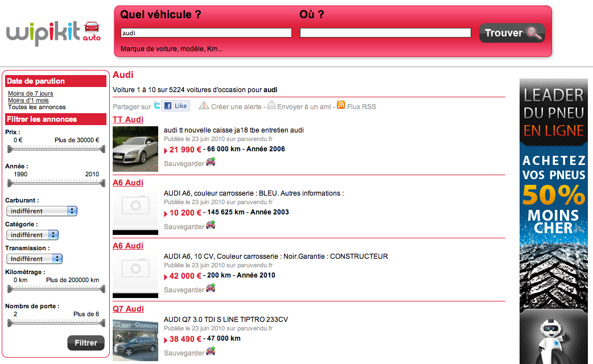This screenshot has height=364, width=593.
Task: Click the Année slider maximum handle
Action: 102,183
